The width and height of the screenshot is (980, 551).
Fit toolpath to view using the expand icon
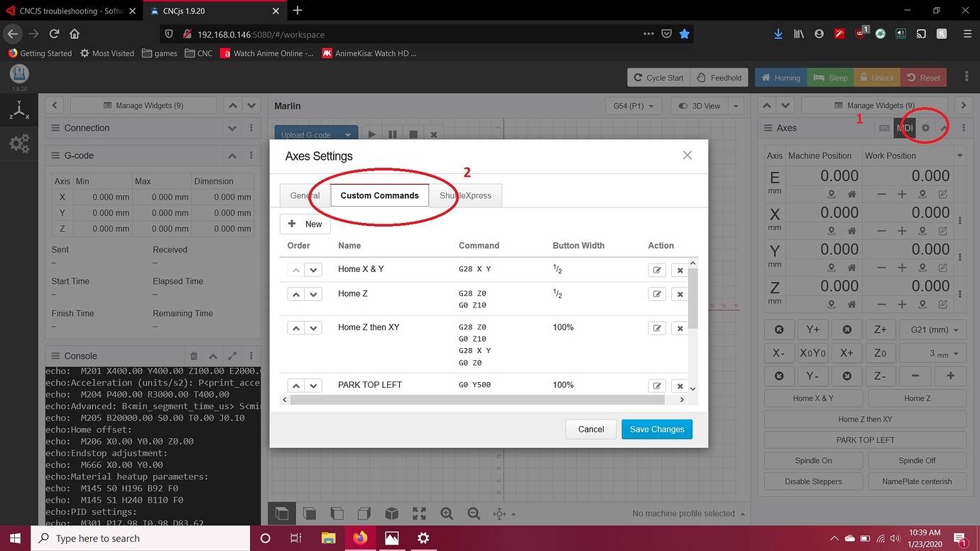(x=419, y=513)
